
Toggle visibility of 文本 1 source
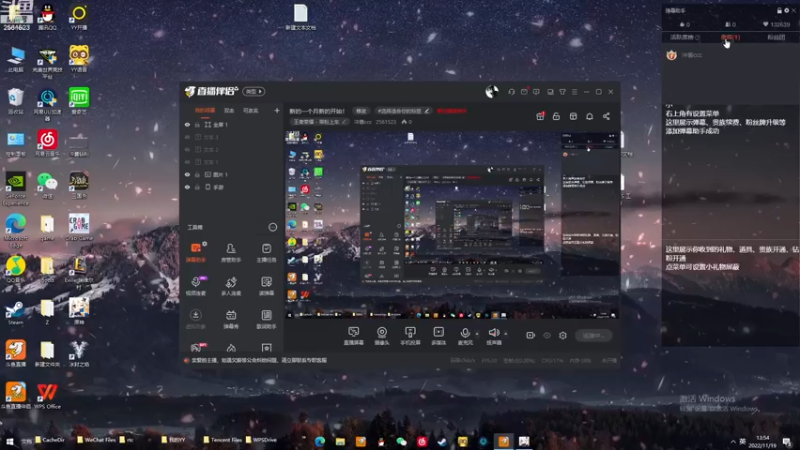point(187,162)
